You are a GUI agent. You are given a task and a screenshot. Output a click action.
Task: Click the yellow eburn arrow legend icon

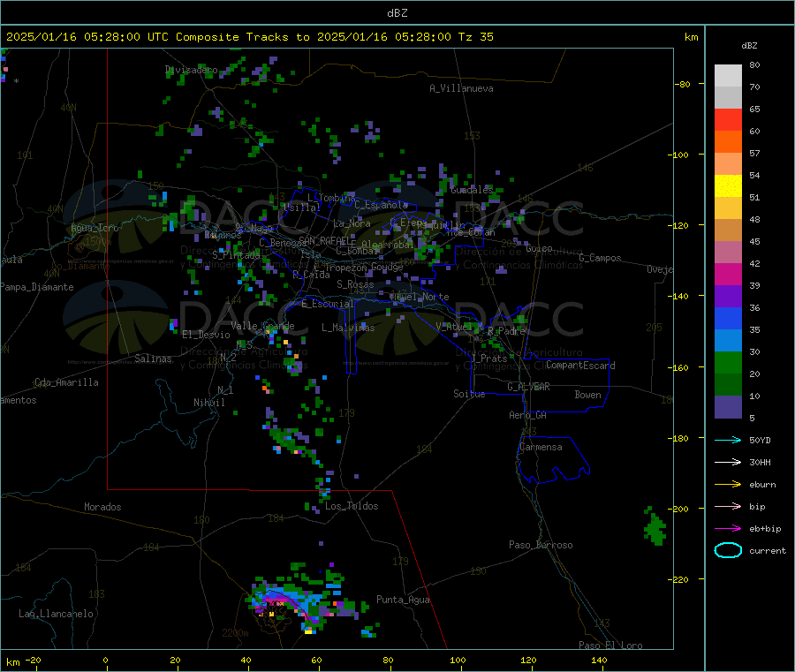tap(728, 485)
